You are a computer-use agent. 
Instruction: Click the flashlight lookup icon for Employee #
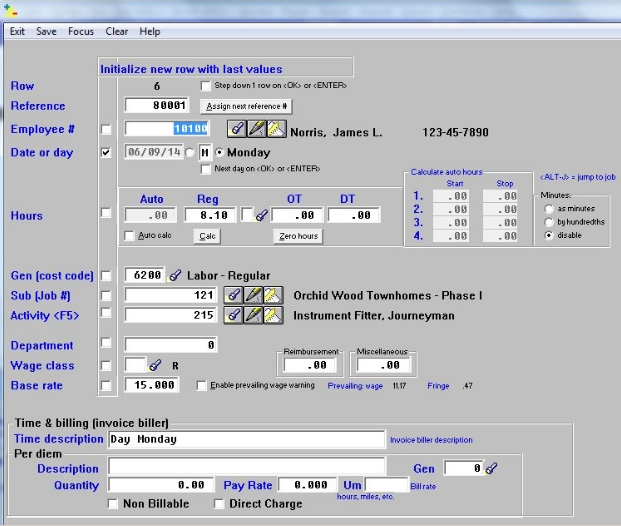click(235, 129)
